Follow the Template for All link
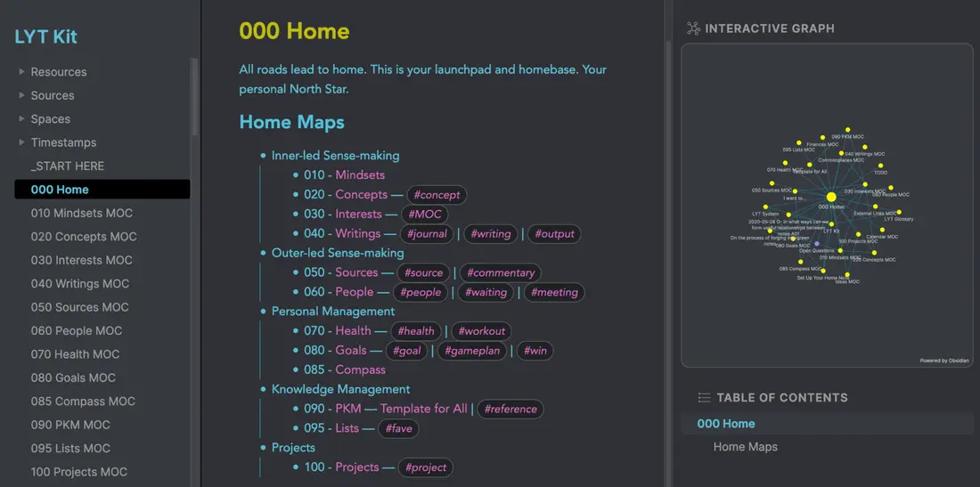 tap(424, 409)
